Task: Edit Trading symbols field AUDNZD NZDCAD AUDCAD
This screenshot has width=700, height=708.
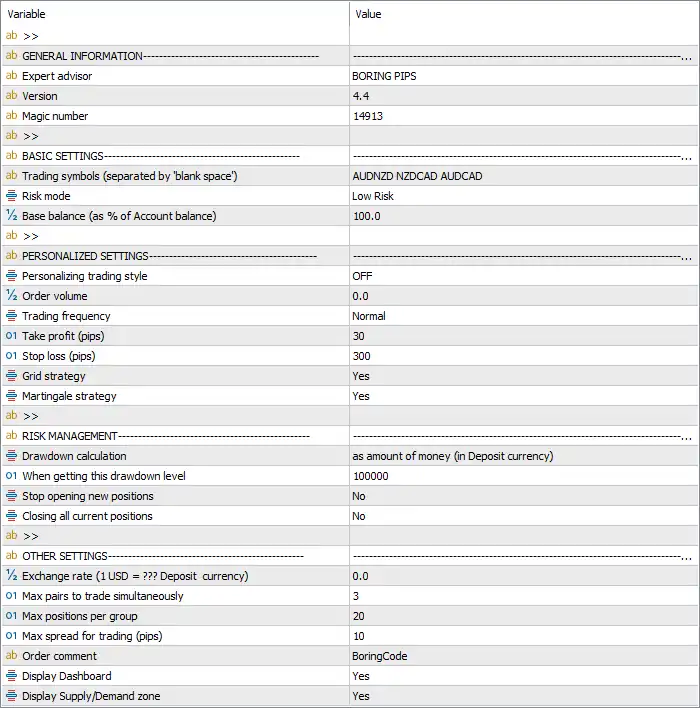Action: (524, 176)
